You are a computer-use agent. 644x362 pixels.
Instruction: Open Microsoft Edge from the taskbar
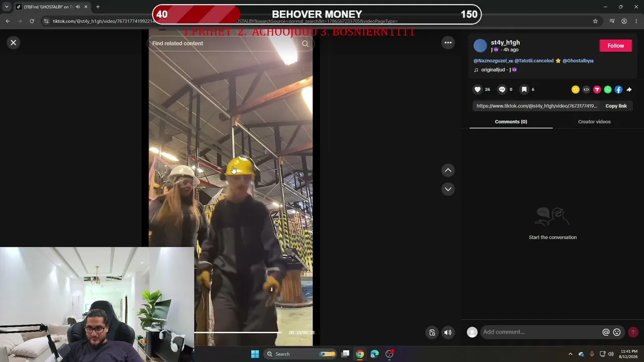[x=374, y=354]
